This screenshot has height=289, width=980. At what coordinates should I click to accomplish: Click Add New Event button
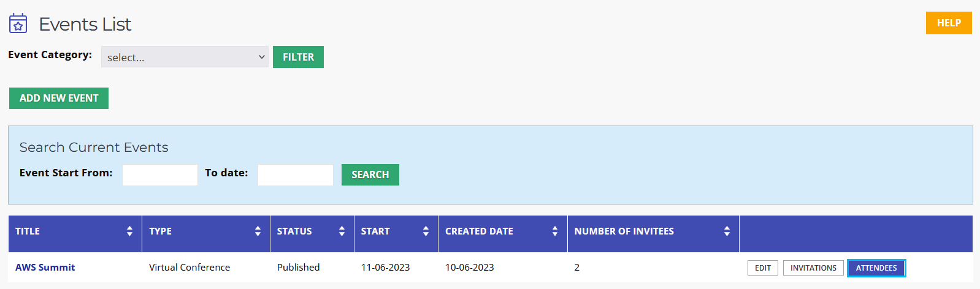(x=59, y=98)
